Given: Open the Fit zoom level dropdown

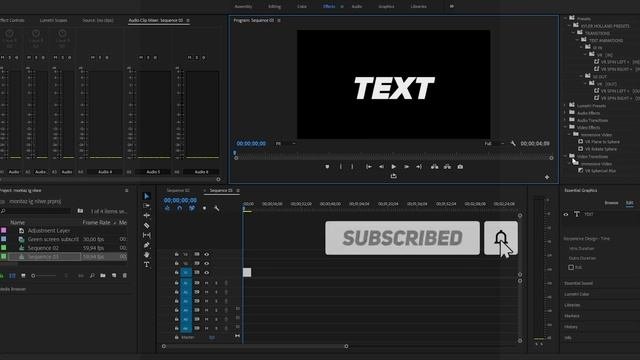Looking at the screenshot, I should point(286,143).
